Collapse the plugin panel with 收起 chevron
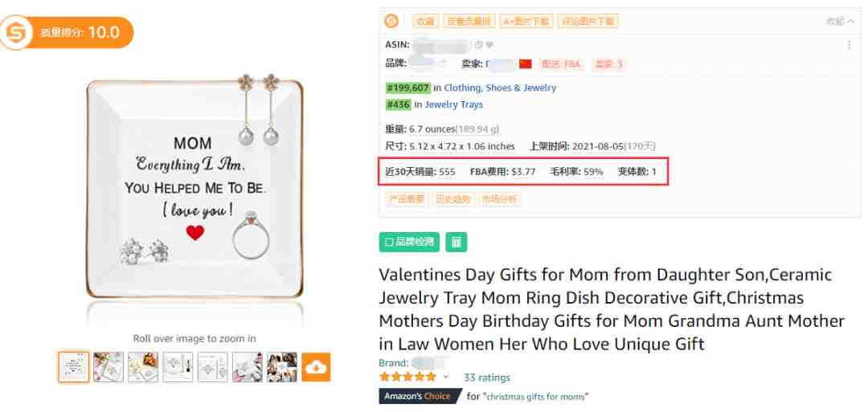Screen dimensions: 868x412 coord(842,22)
